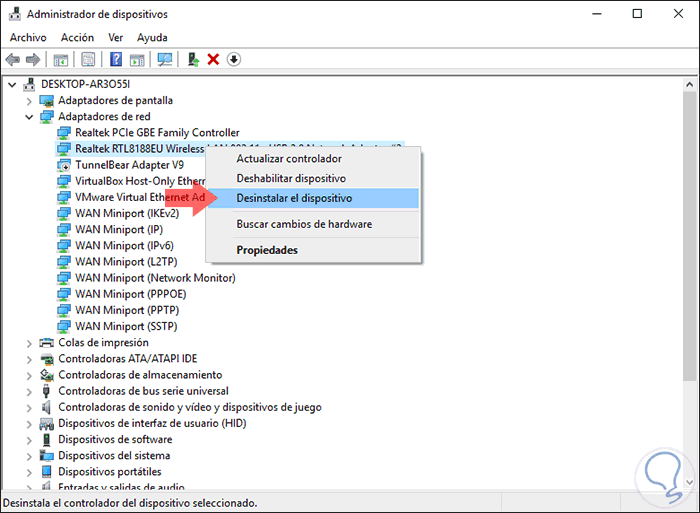700x513 pixels.
Task: Click the update driver toolbar icon
Action: [193, 59]
